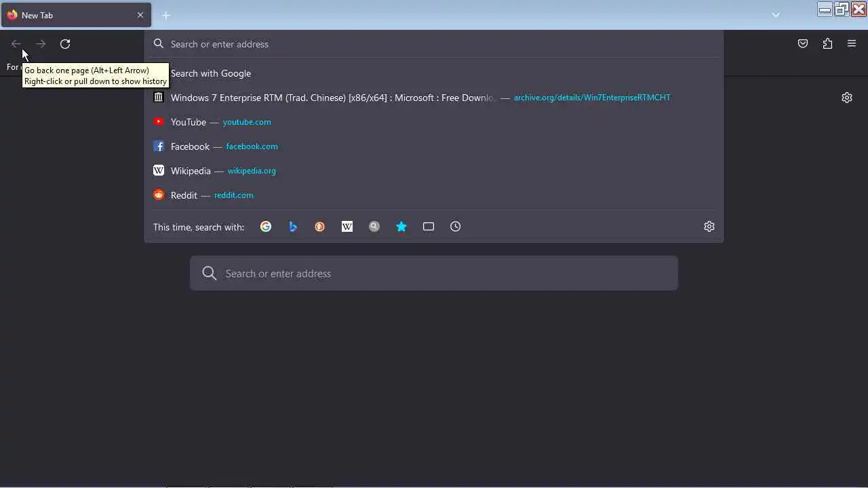
Task: Open a new tab with plus button
Action: click(166, 15)
